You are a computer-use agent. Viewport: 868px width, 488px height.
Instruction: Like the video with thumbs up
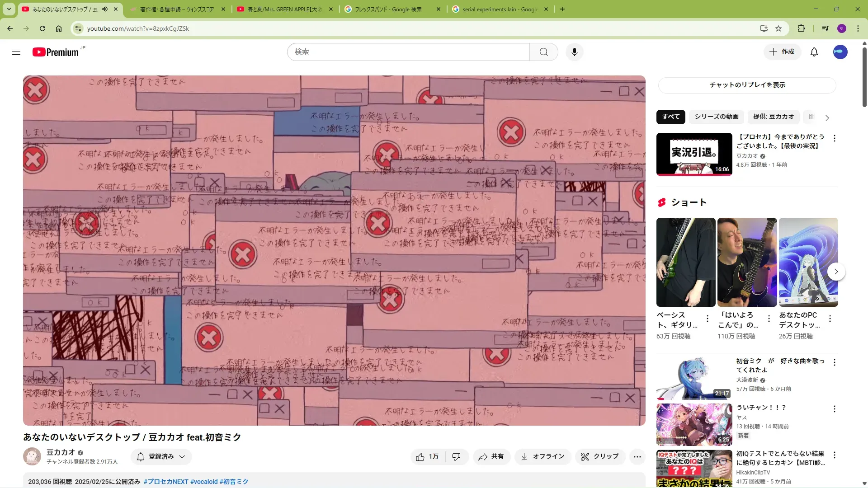427,457
